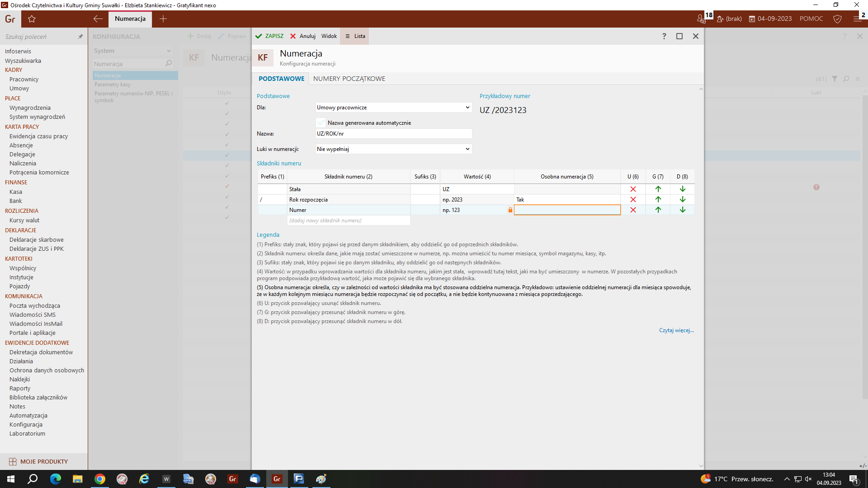Viewport: 868px width, 488px height.
Task: Click the green ZAPISZ checkmark icon
Action: (259, 36)
